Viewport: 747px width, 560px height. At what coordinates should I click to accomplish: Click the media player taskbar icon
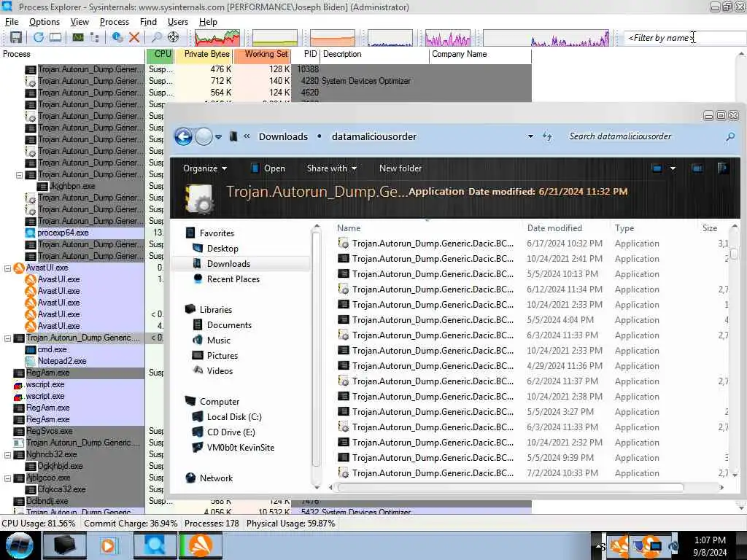pyautogui.click(x=109, y=545)
